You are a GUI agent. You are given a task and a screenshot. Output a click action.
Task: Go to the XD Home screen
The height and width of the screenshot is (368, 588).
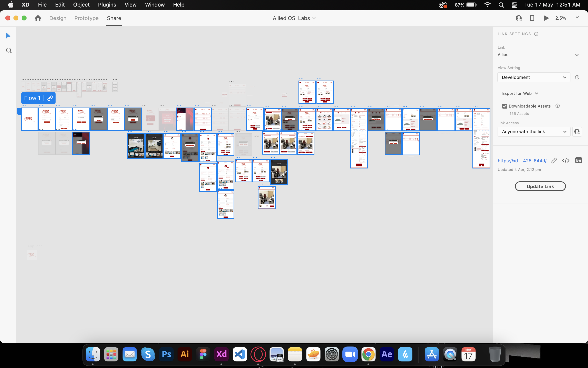click(38, 18)
